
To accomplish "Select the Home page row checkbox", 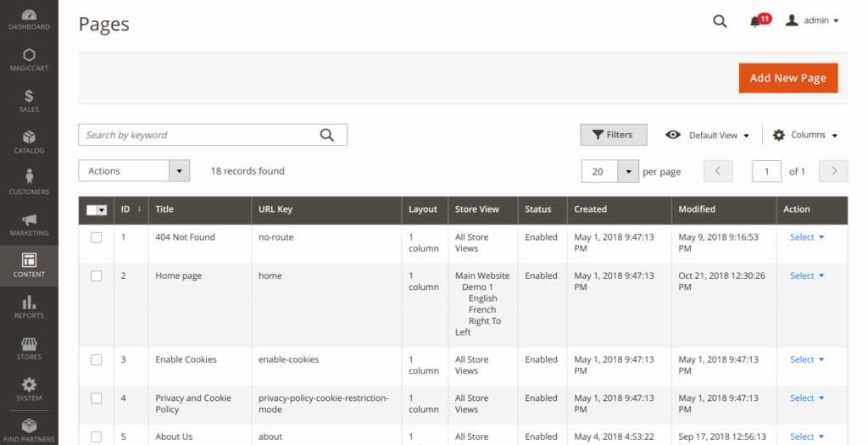I will 96,276.
